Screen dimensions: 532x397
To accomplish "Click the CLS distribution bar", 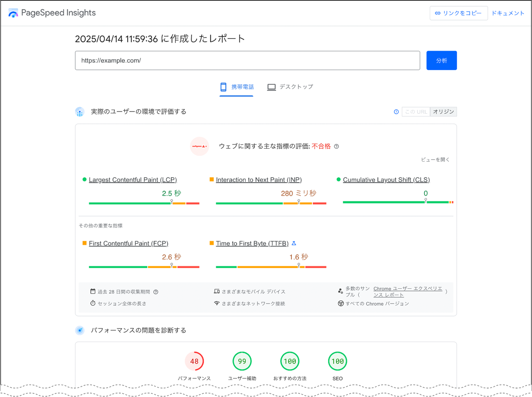I will (398, 202).
